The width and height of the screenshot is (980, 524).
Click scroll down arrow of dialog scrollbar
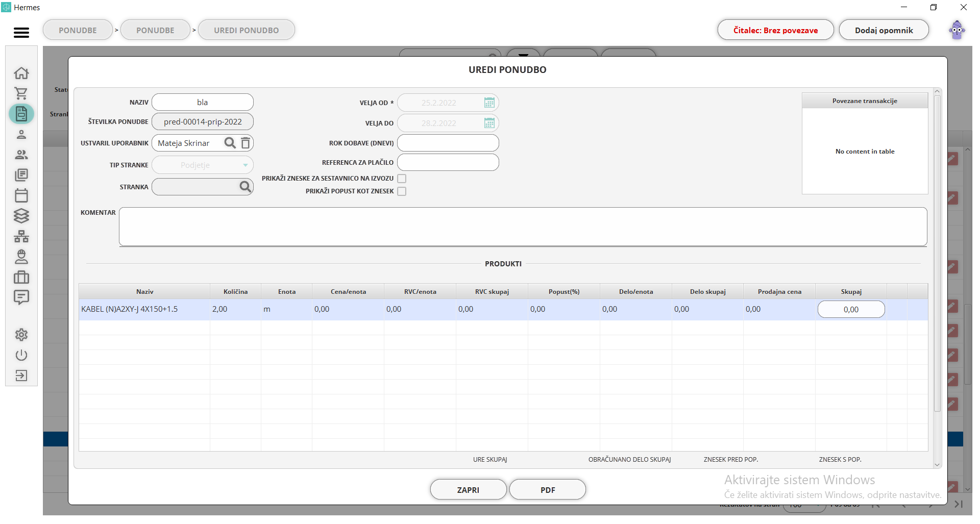[937, 465]
